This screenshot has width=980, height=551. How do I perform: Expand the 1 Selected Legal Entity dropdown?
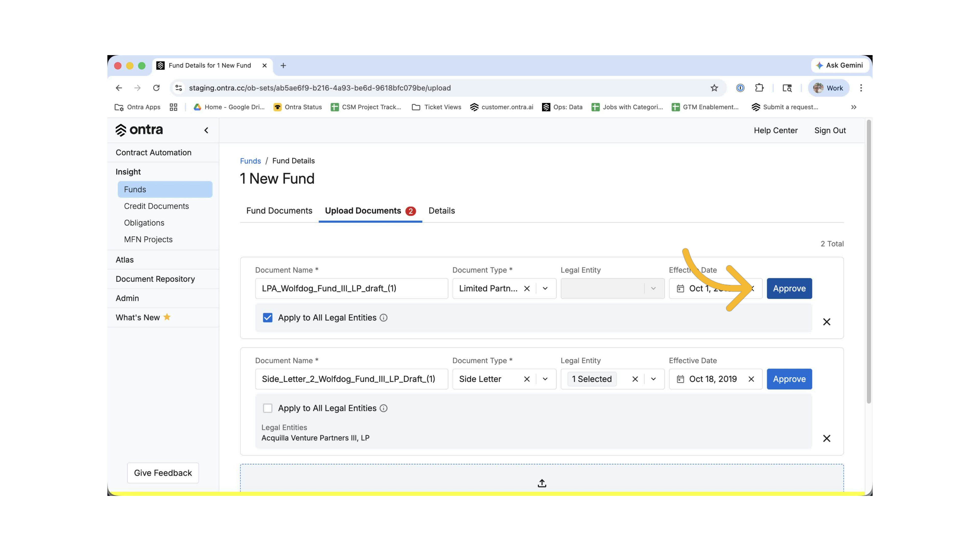(653, 379)
